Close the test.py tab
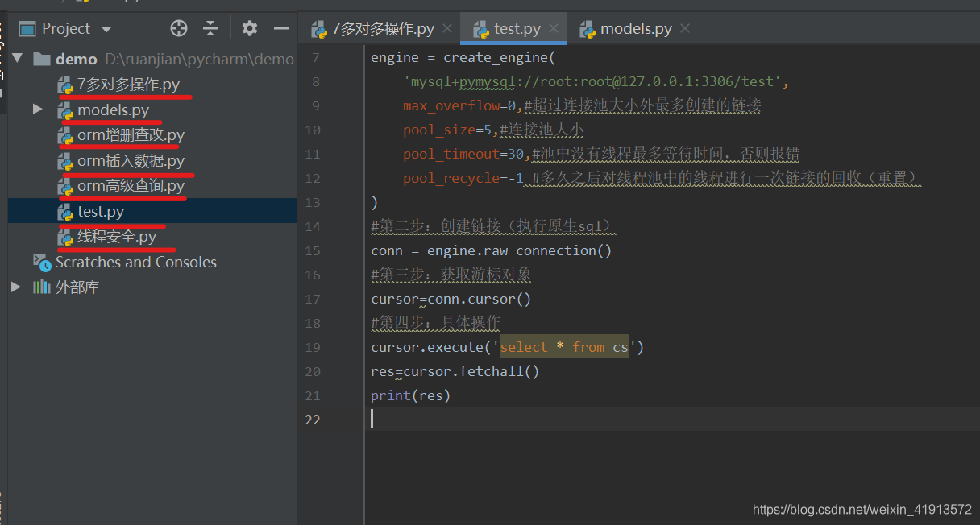 click(554, 29)
